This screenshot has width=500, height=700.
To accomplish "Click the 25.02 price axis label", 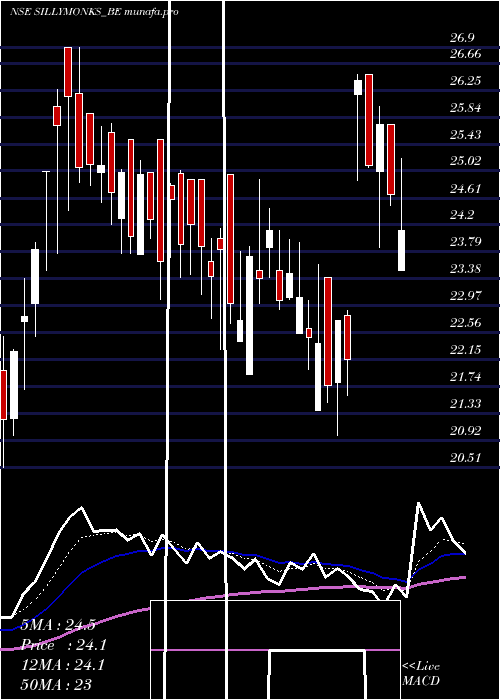I will (465, 161).
